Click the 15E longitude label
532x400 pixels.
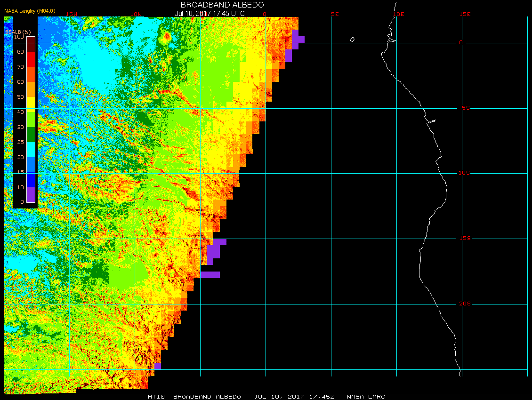click(x=466, y=14)
